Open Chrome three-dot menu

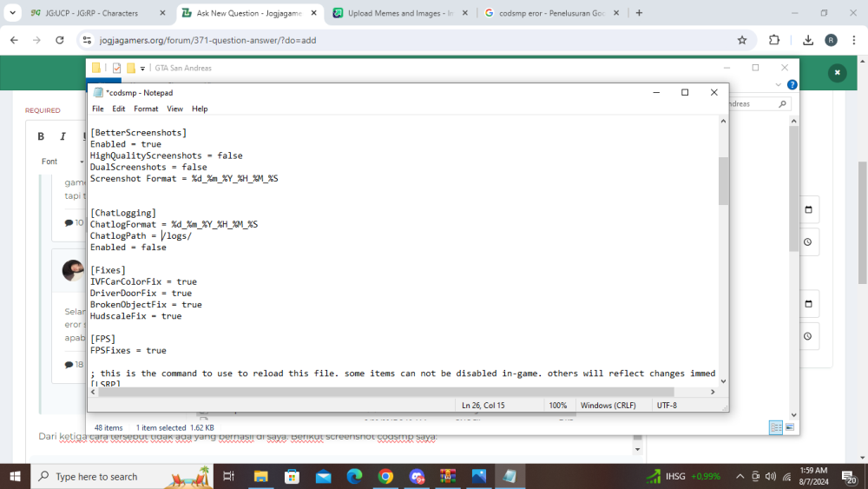click(x=853, y=40)
